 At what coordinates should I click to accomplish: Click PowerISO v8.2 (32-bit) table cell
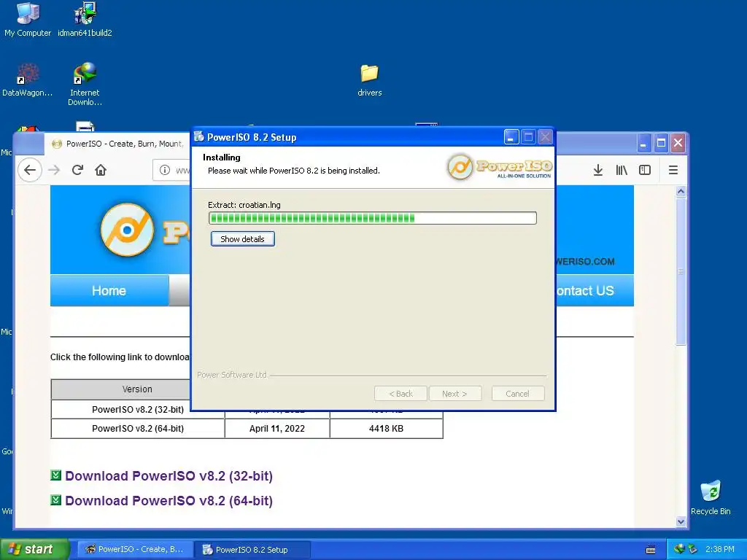tap(138, 409)
